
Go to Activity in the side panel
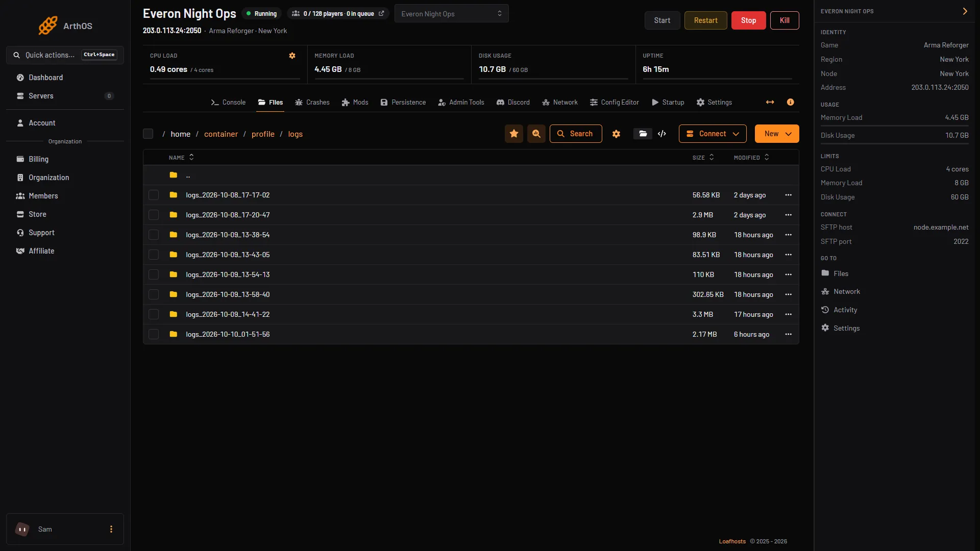(840, 310)
